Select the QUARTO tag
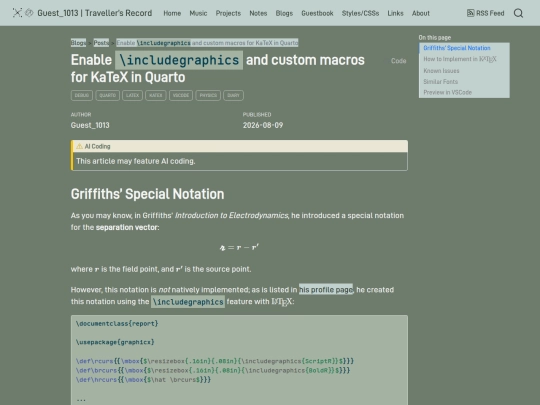 pos(107,95)
